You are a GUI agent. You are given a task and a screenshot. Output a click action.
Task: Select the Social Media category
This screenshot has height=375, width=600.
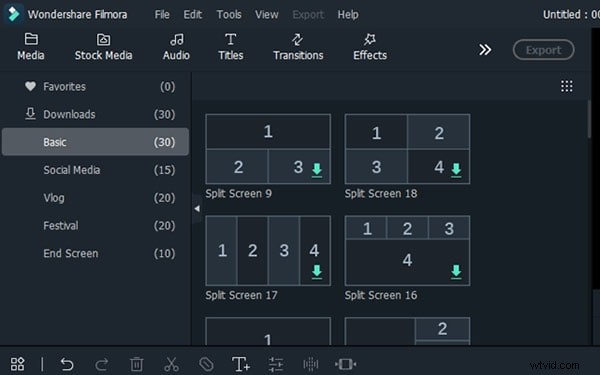(x=95, y=170)
